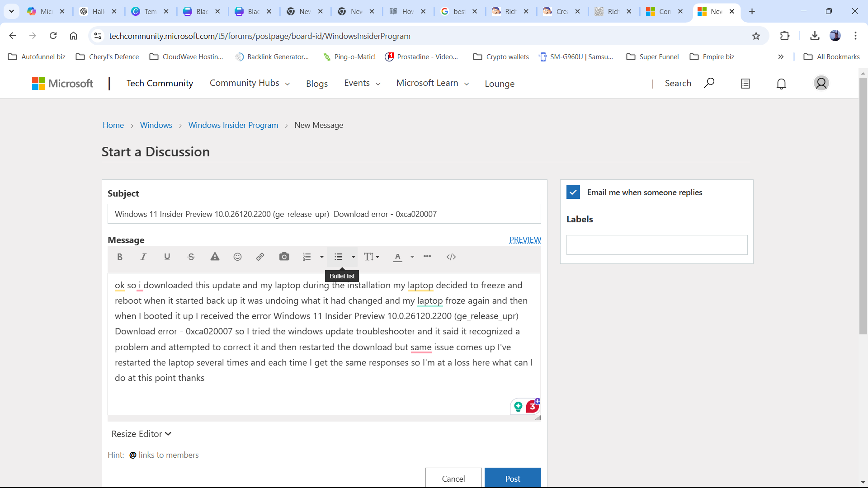Insert an emoji into the message
868x488 pixels.
click(x=237, y=257)
